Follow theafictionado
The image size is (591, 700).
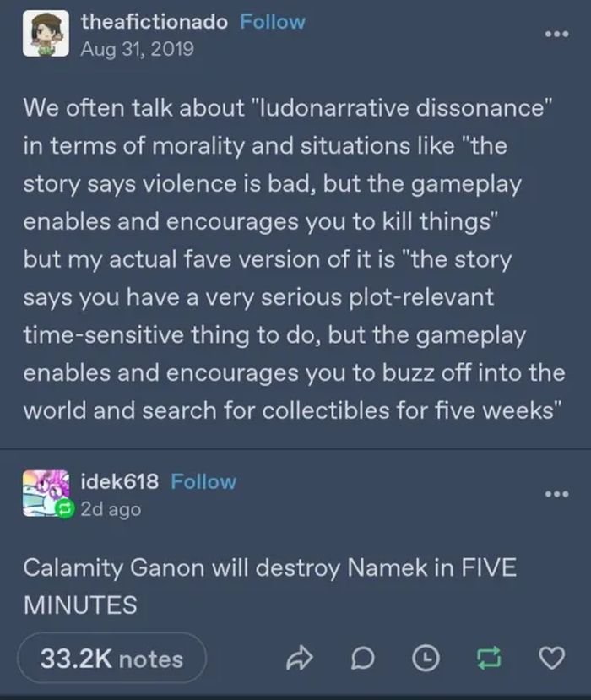[273, 21]
